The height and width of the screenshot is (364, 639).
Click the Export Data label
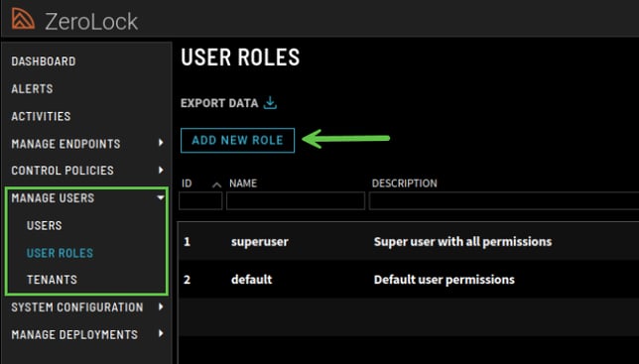[x=219, y=103]
